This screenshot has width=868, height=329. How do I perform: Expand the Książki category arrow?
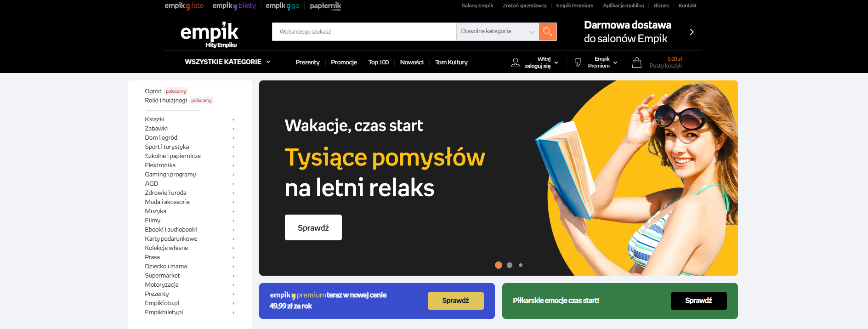pos(233,119)
